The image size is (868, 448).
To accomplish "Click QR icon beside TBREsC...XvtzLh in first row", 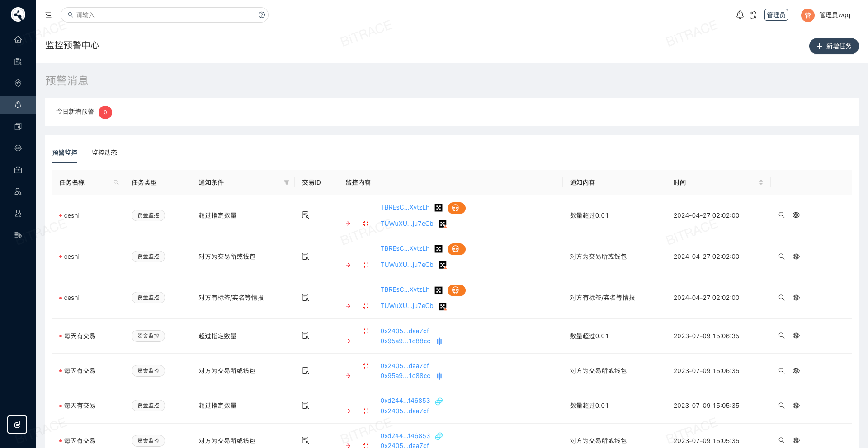I will tap(439, 208).
